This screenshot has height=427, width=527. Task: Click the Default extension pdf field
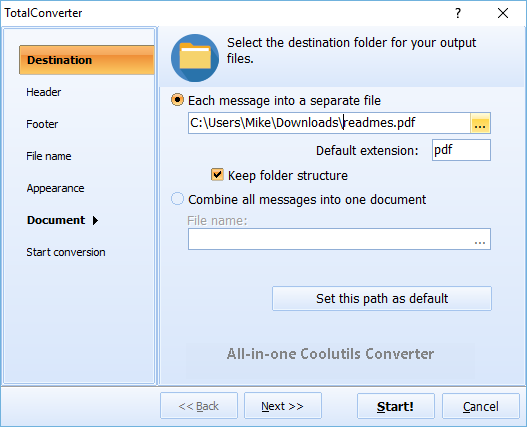point(461,150)
